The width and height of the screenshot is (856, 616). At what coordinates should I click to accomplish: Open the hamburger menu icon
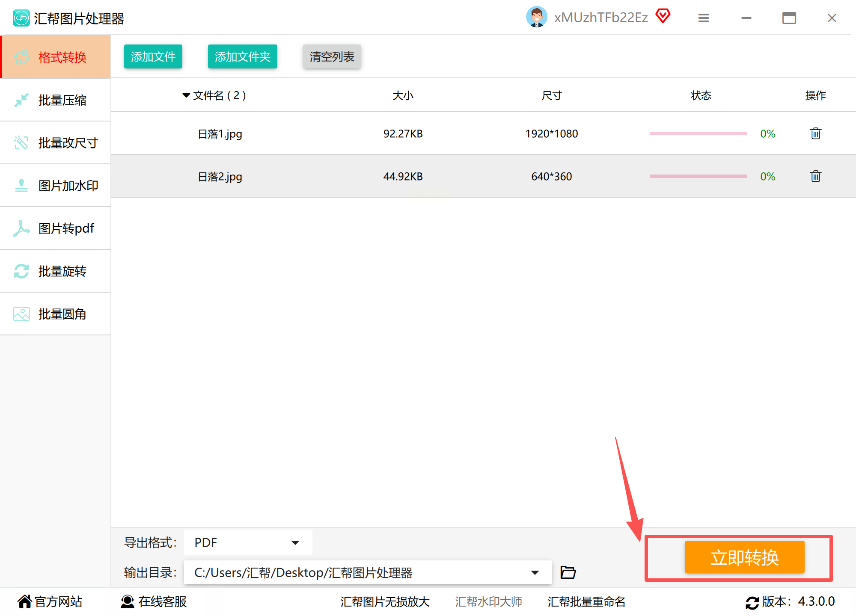pyautogui.click(x=703, y=18)
